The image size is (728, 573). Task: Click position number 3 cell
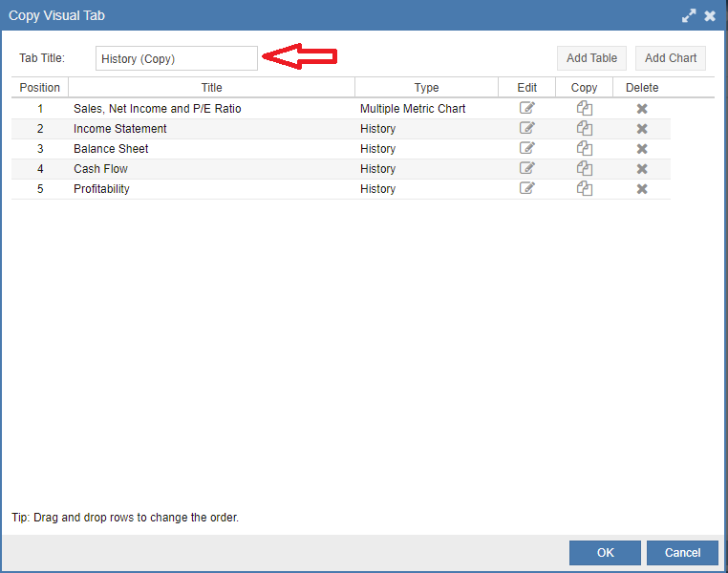(x=40, y=149)
